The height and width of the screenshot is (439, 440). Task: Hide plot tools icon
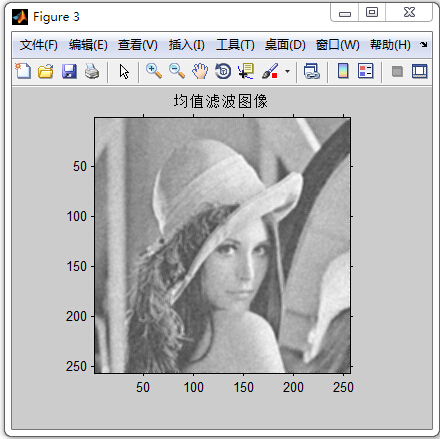(397, 71)
